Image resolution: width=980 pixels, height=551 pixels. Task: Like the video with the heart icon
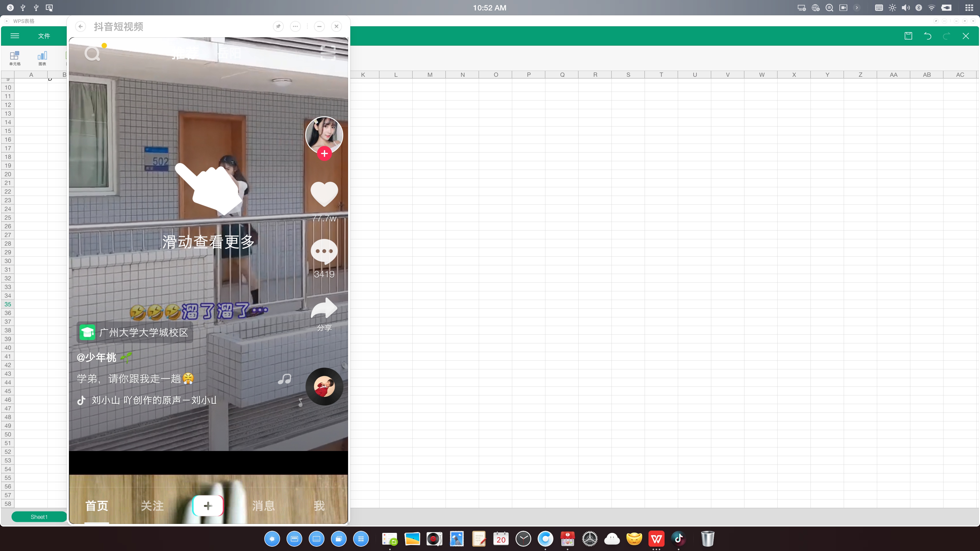324,194
